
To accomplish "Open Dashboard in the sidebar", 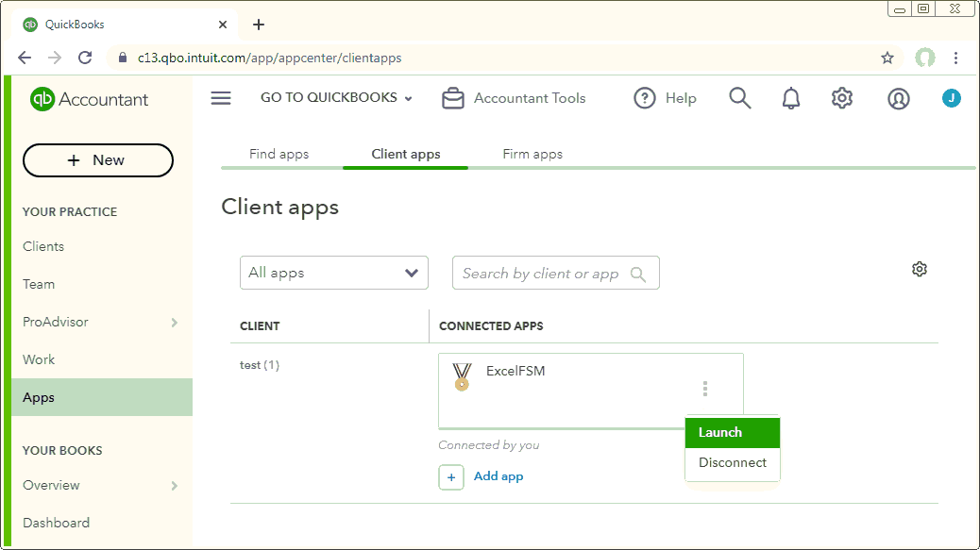I will (57, 523).
